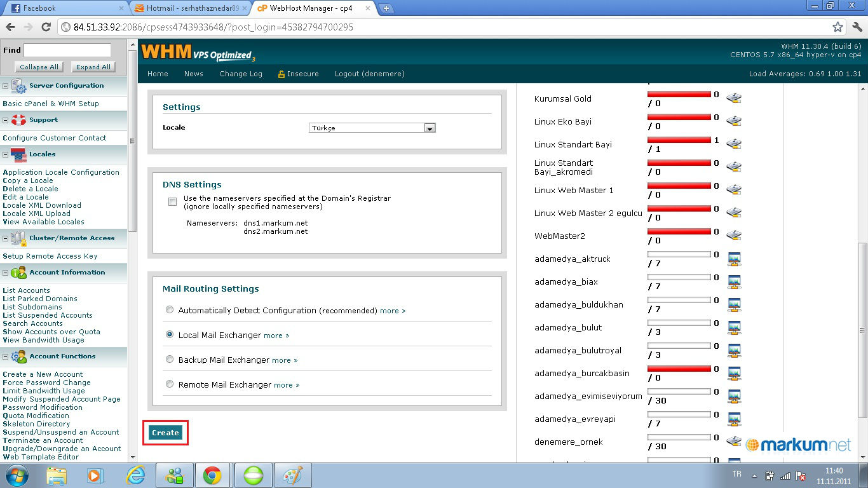The image size is (868, 488).
Task: Click the Expand All button
Action: [x=93, y=67]
